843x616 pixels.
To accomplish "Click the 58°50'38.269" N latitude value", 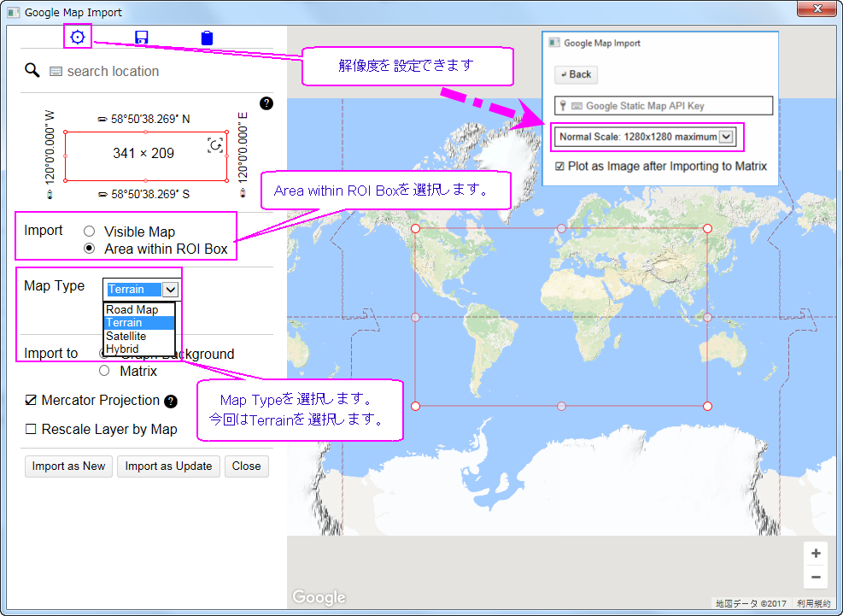I will [x=150, y=120].
